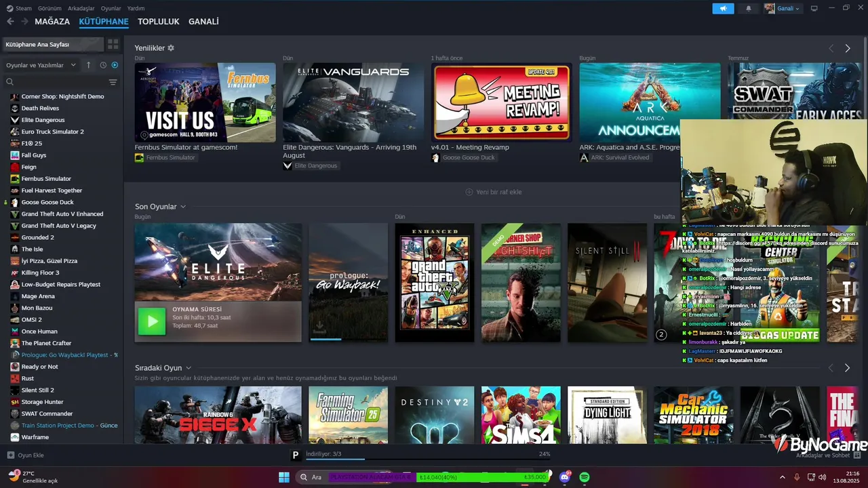Open the Arkadaşlar menu
This screenshot has height=488, width=868.
(x=81, y=8)
